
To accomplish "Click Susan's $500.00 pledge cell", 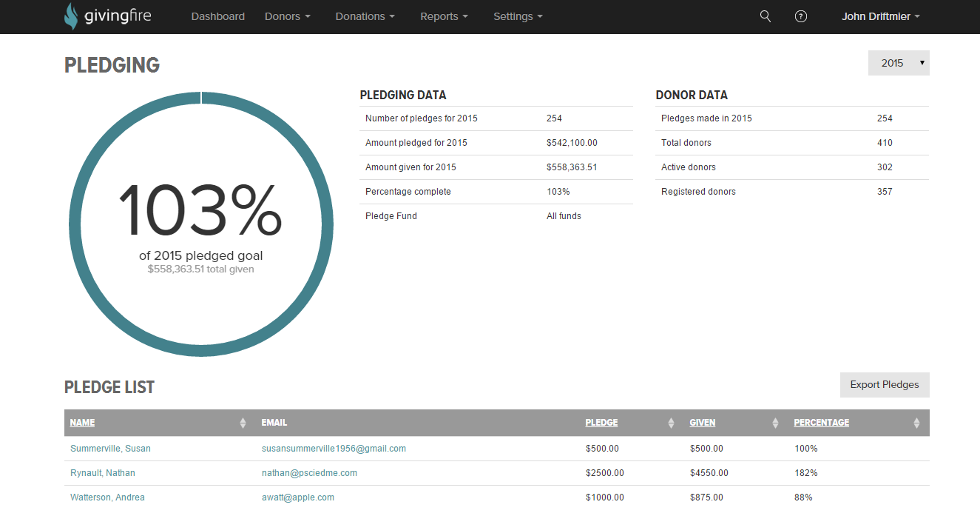I will point(602,449).
